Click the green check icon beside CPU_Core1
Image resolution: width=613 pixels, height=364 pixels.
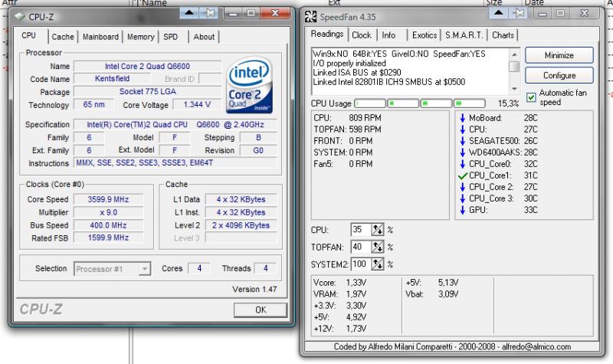463,175
